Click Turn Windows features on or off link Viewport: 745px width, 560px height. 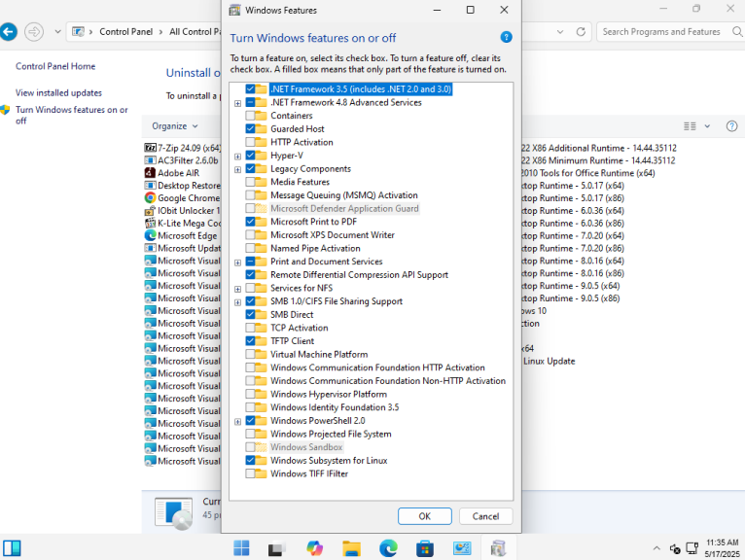point(71,115)
